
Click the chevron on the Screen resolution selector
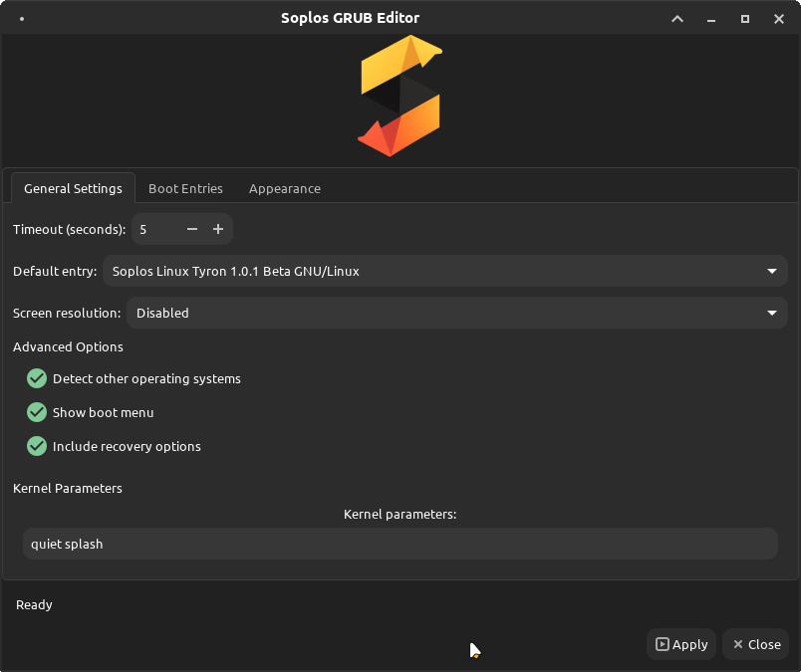(x=772, y=313)
